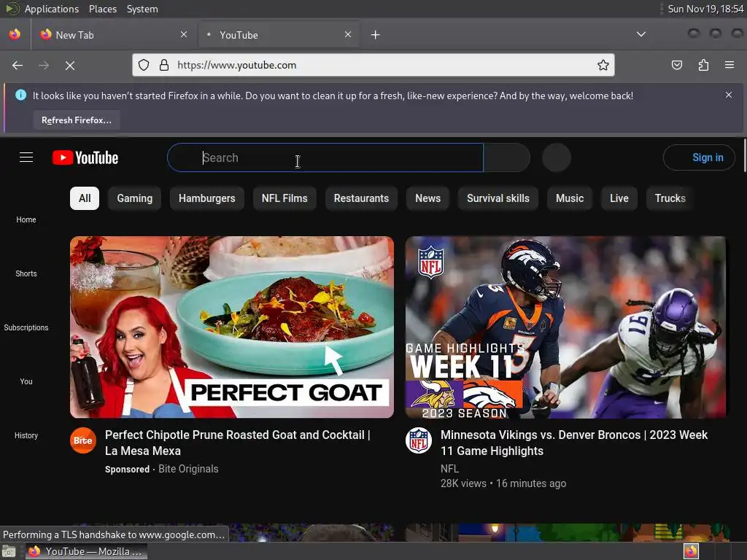
Task: Go back with the browser back arrow
Action: tap(18, 65)
